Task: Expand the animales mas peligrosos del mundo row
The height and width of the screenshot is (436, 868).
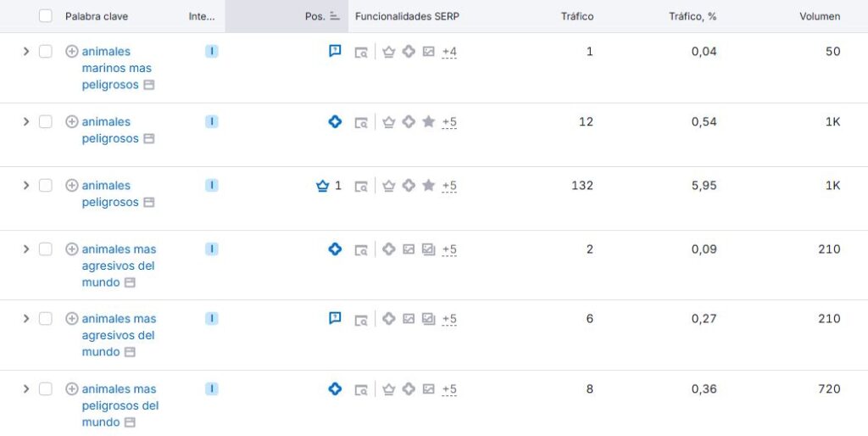Action: (26, 388)
